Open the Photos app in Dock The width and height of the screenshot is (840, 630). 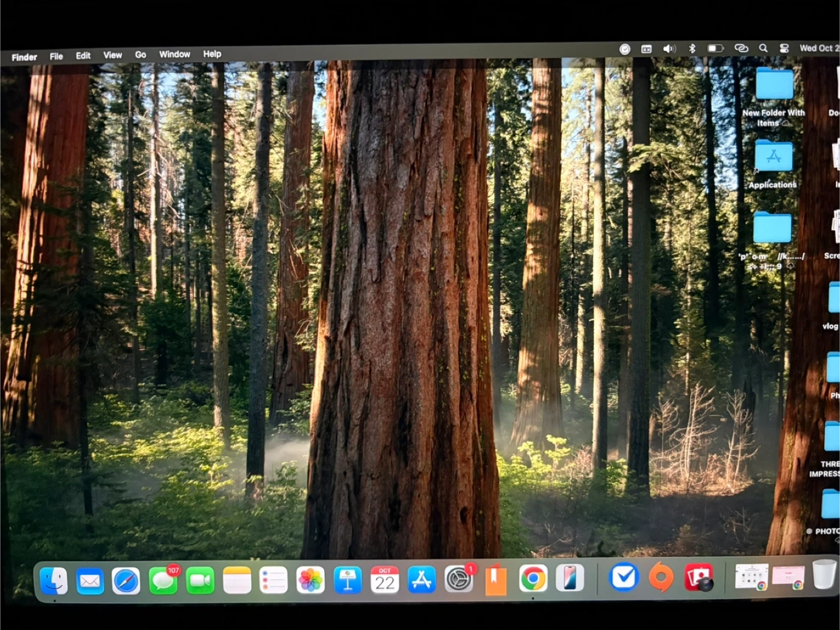click(310, 580)
